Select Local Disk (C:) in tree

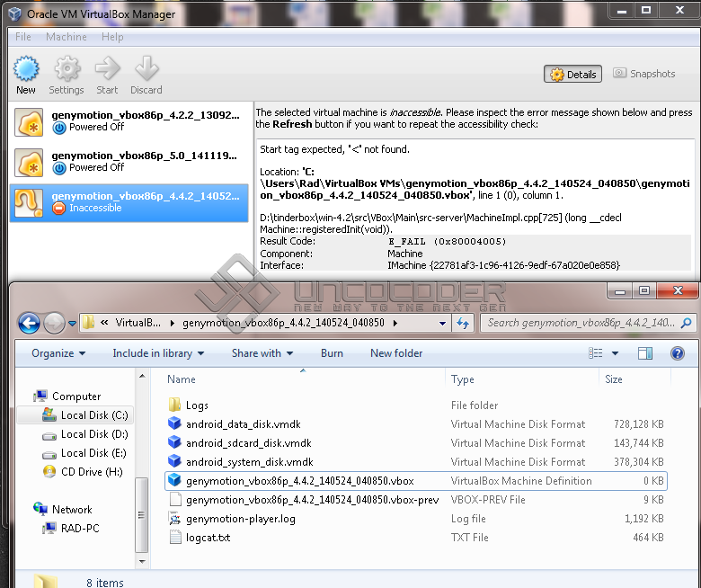click(93, 415)
